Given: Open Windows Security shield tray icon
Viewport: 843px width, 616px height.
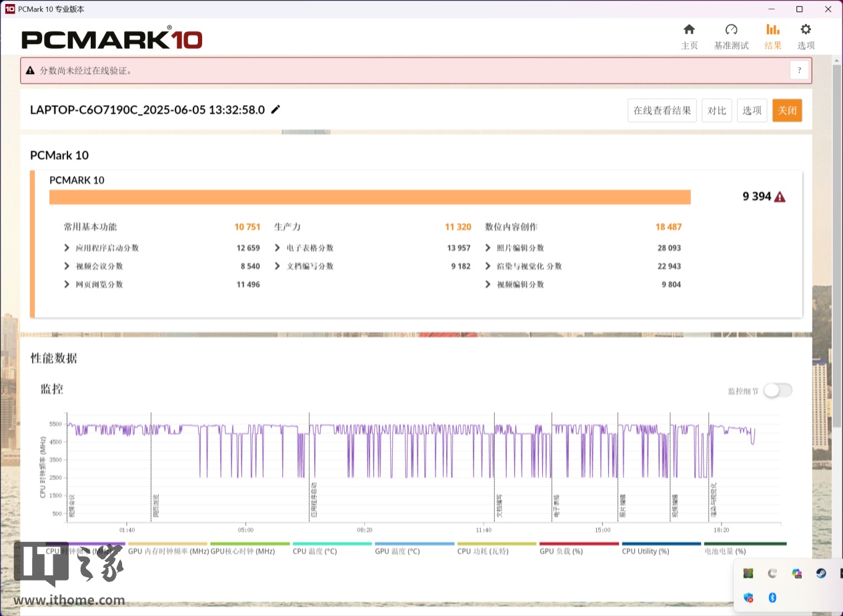Looking at the screenshot, I should pos(748,597).
